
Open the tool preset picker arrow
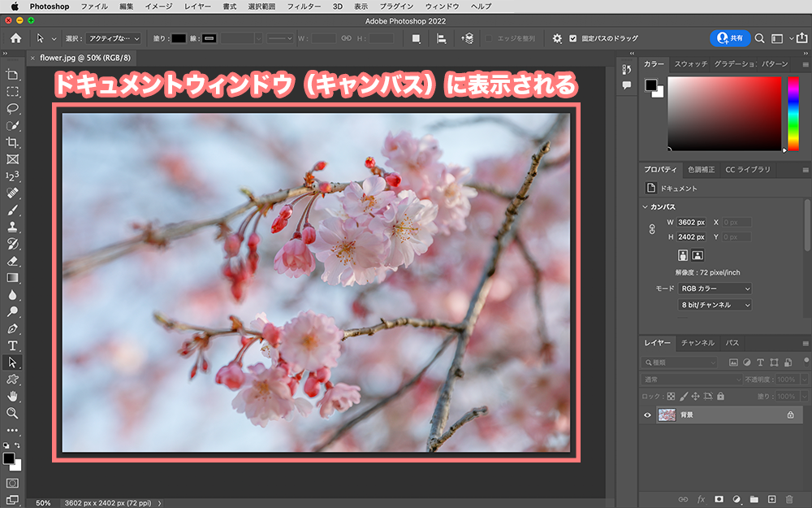pos(54,39)
